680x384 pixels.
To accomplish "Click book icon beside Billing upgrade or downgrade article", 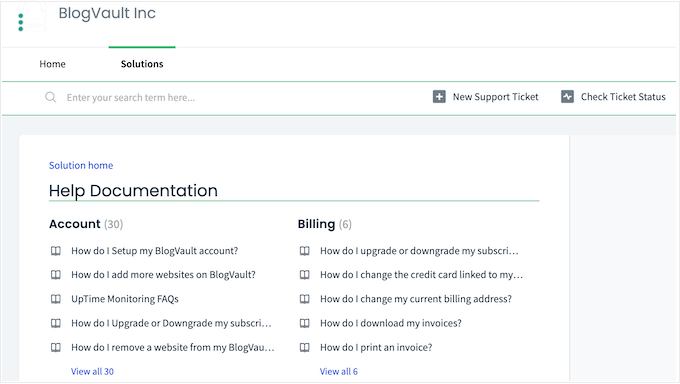I will click(305, 251).
